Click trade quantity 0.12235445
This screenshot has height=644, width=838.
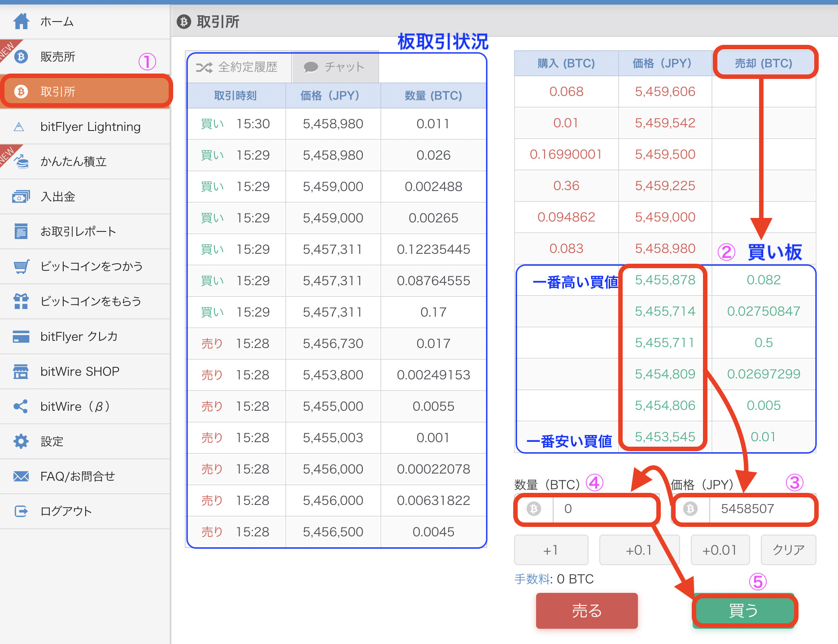[x=433, y=249]
